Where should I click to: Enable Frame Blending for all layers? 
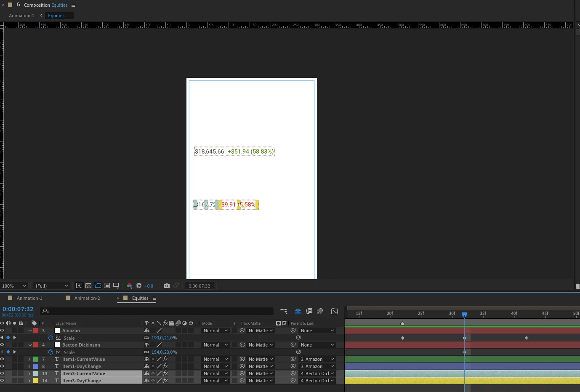point(309,311)
